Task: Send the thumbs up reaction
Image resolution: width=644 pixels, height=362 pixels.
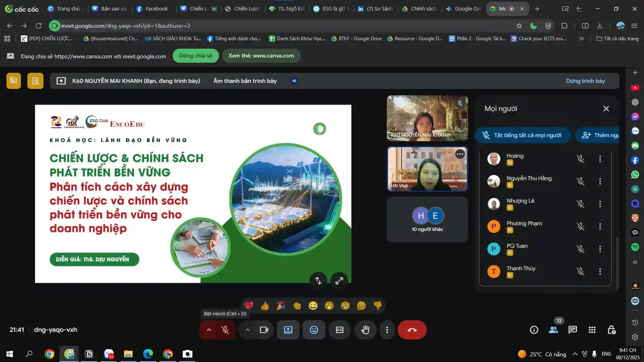Action: click(x=265, y=306)
